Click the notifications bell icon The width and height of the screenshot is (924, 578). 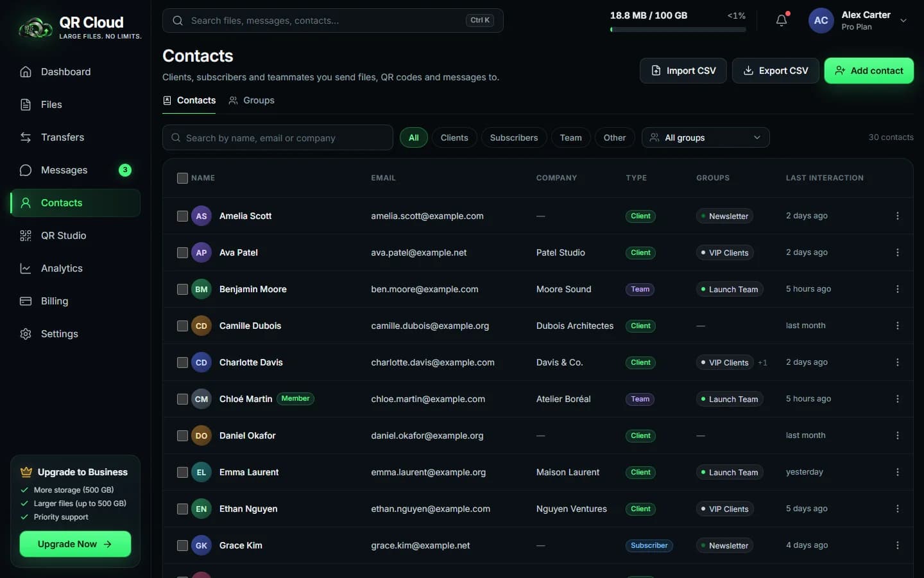782,21
